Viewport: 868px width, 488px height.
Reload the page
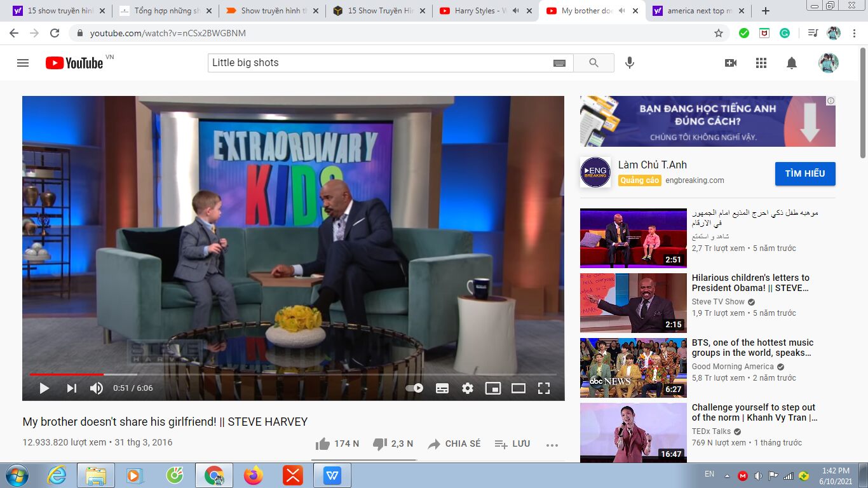coord(55,33)
